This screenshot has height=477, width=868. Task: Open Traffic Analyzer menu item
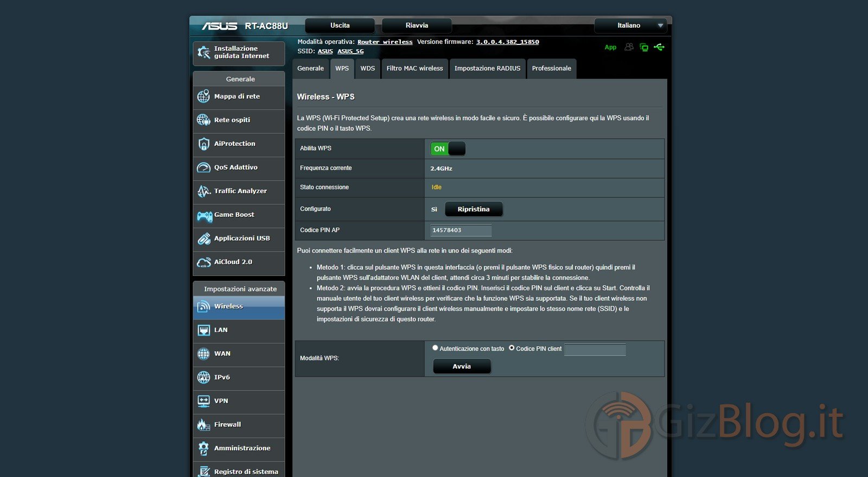click(x=239, y=191)
